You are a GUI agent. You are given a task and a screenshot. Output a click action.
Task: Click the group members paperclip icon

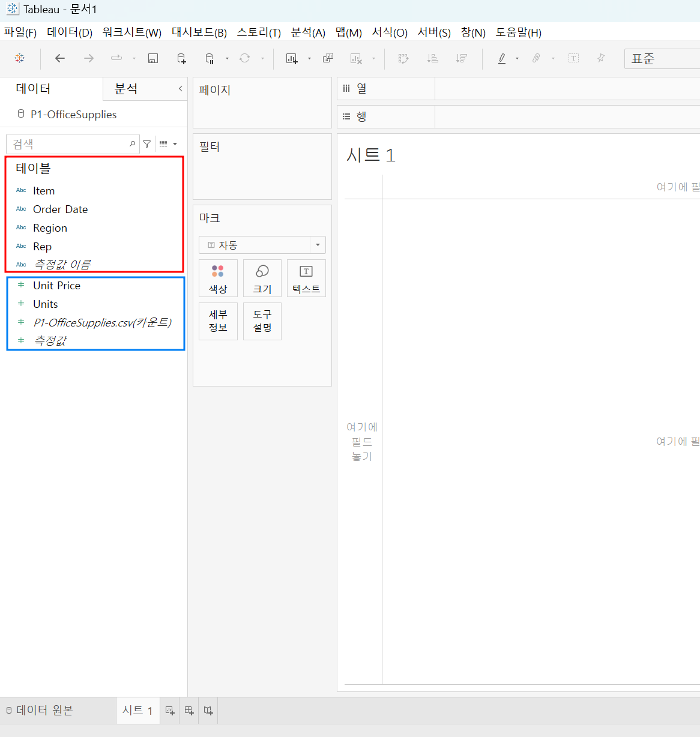(x=536, y=58)
